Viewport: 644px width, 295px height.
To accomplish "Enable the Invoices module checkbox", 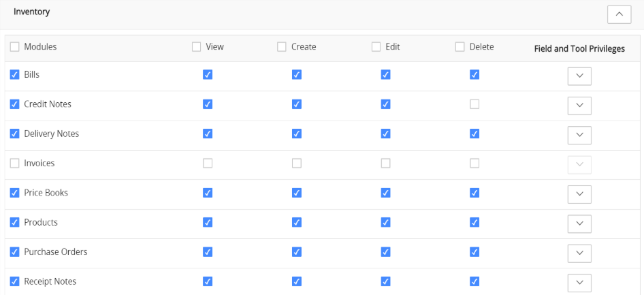I will tap(14, 164).
